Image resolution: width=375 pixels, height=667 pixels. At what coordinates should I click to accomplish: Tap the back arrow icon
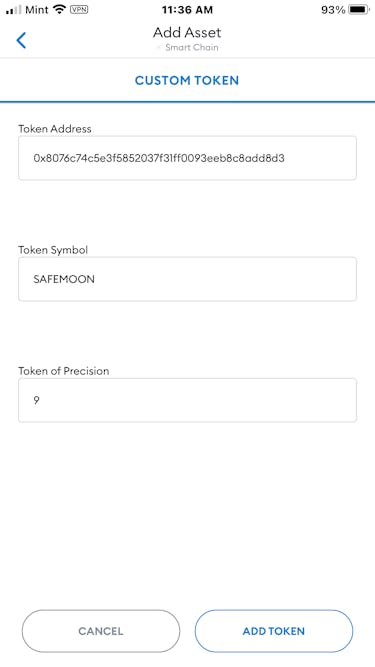21,40
